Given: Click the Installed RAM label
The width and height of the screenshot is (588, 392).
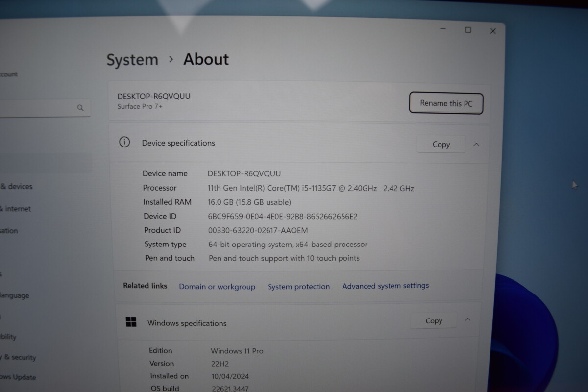Looking at the screenshot, I should [x=167, y=202].
